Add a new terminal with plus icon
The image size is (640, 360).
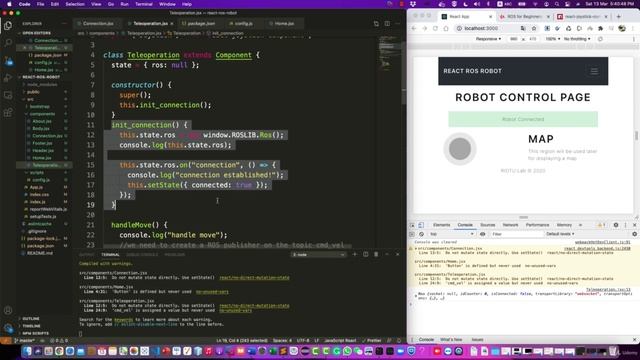point(354,254)
